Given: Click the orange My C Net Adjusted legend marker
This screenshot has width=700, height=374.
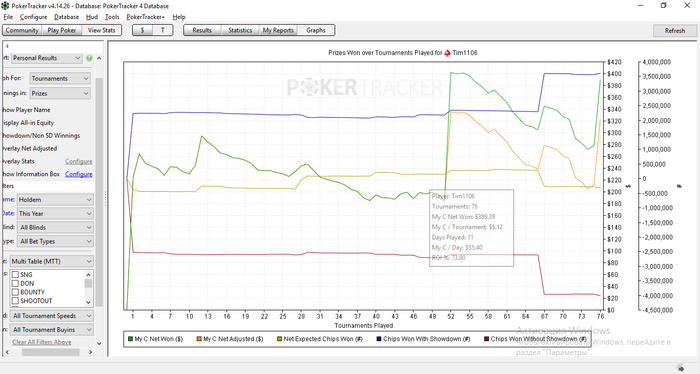Looking at the screenshot, I should pyautogui.click(x=199, y=339).
